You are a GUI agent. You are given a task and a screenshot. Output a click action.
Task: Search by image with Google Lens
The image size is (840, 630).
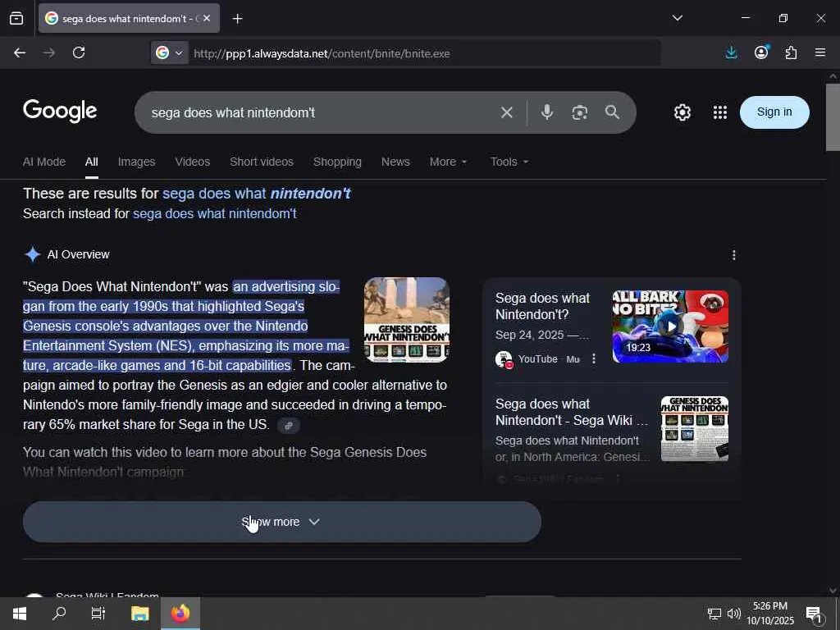580,112
